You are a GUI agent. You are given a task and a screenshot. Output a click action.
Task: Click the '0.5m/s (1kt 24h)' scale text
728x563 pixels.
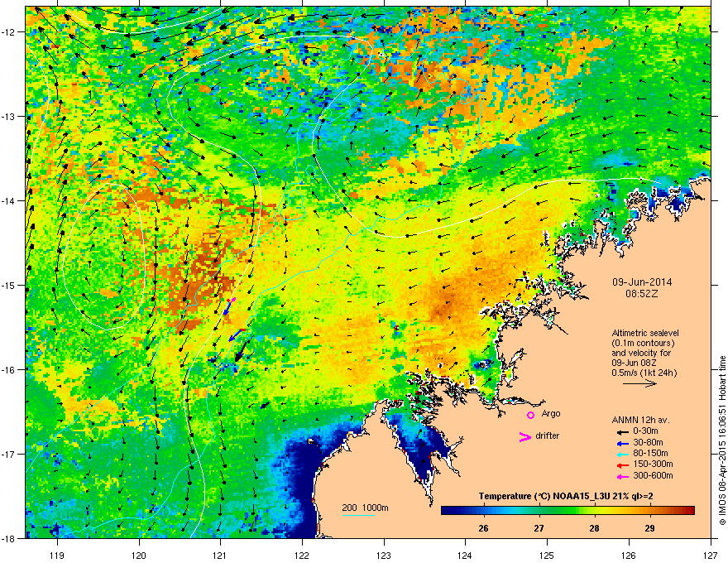(x=644, y=373)
